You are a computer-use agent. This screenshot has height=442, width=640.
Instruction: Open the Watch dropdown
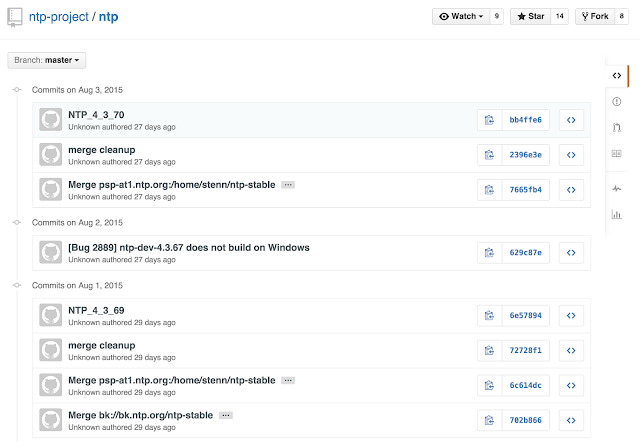coord(461,16)
